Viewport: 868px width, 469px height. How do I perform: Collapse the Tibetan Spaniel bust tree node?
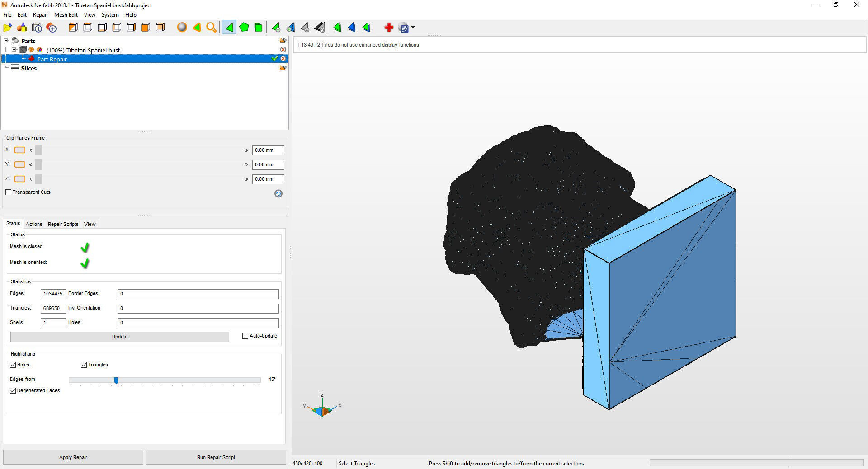click(x=14, y=50)
